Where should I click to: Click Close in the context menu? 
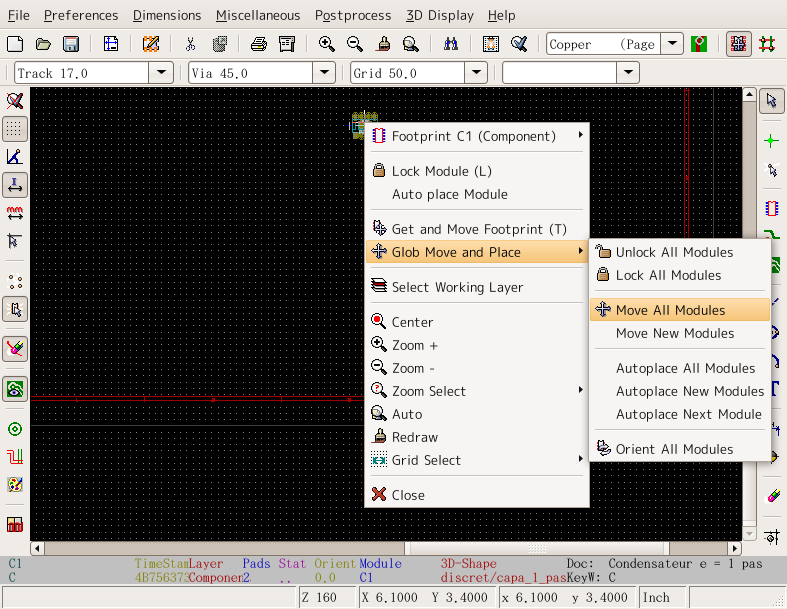pyautogui.click(x=408, y=495)
